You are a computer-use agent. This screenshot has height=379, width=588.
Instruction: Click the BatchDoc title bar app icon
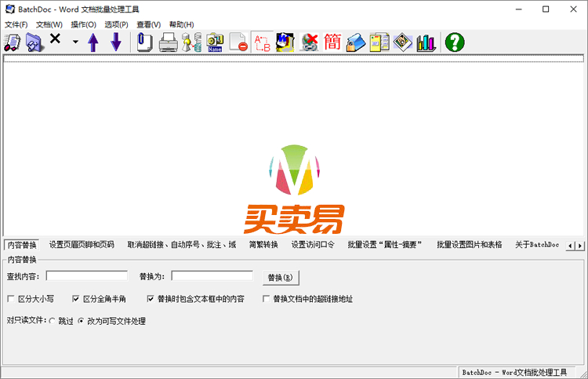[x=10, y=9]
